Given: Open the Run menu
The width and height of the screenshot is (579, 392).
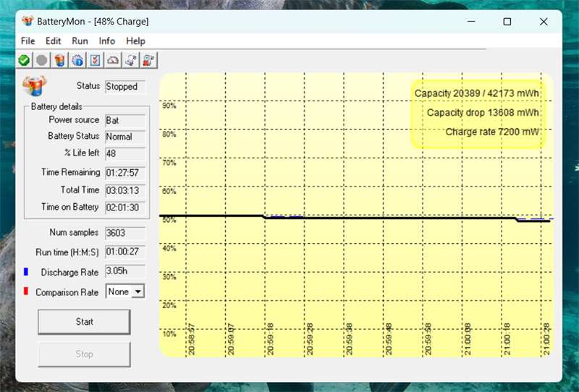Looking at the screenshot, I should coord(80,41).
